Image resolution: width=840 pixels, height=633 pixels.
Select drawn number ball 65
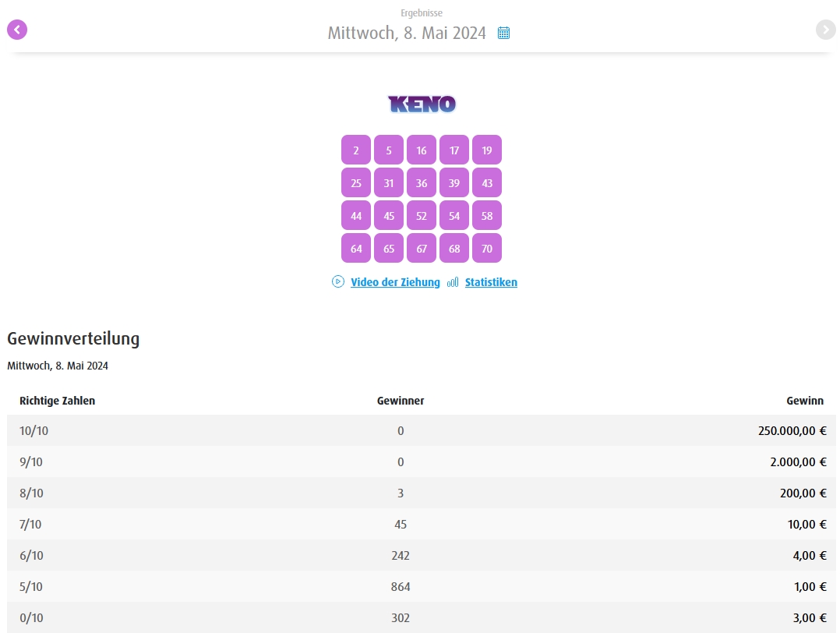[389, 248]
